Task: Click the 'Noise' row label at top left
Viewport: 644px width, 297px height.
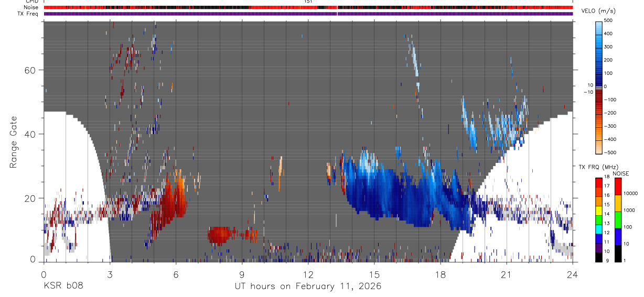Action: 30,7
